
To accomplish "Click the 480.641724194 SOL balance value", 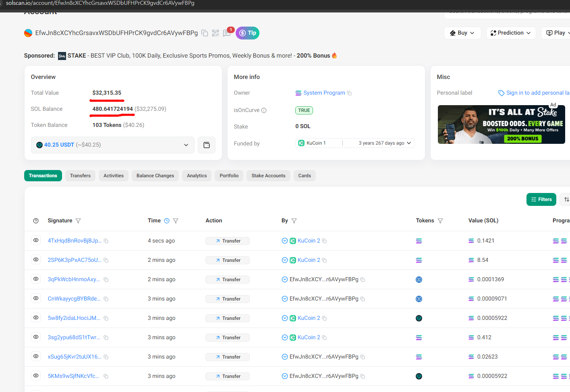I will [x=112, y=109].
